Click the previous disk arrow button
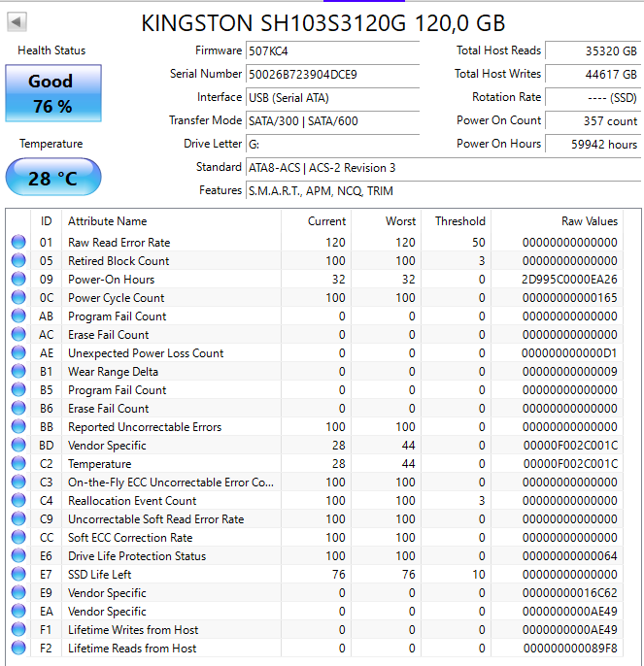The image size is (644, 666). 17,22
